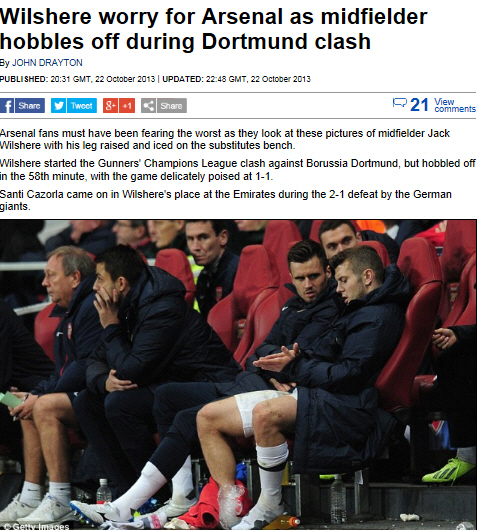The image size is (478, 530).
Task: Open the gray Share options label
Action: 171,106
